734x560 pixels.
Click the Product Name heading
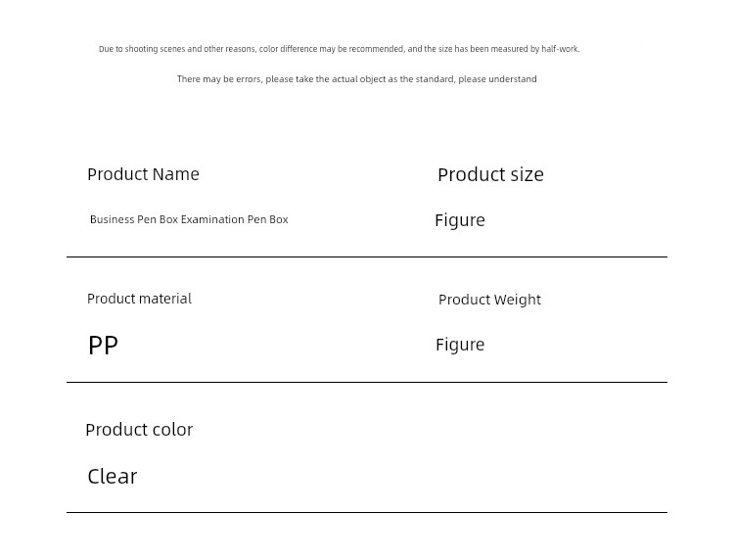(143, 174)
